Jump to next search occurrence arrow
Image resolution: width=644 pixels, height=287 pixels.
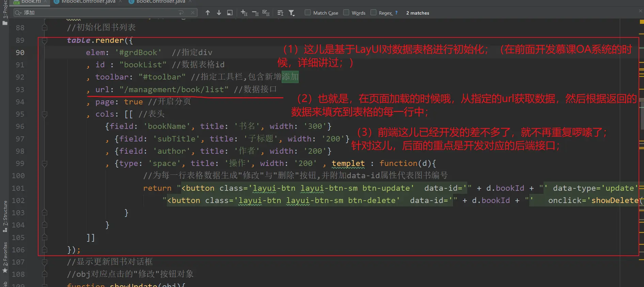click(x=219, y=13)
